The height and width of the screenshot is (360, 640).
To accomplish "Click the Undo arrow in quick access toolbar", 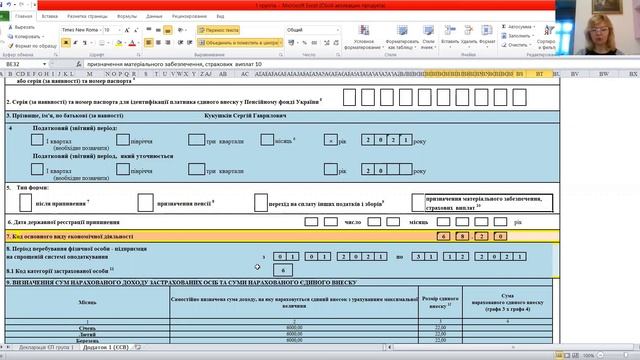I will [9, 4].
